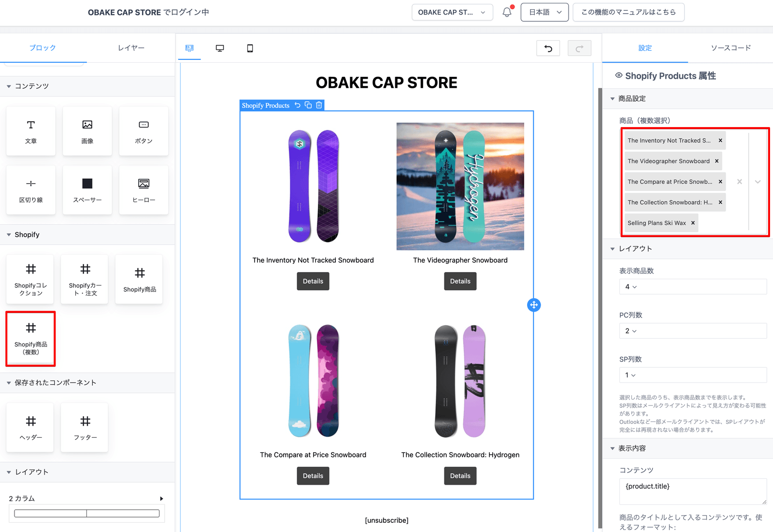Click Details for Compare at Price Snowboard
Image resolution: width=773 pixels, height=532 pixels.
pos(313,476)
